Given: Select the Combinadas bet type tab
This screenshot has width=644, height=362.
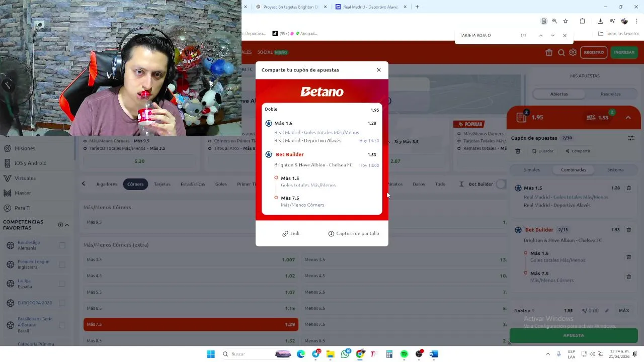Looking at the screenshot, I should pos(574,170).
